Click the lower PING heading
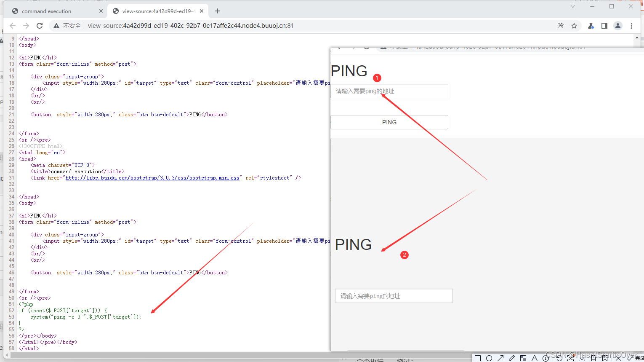 coord(353,244)
